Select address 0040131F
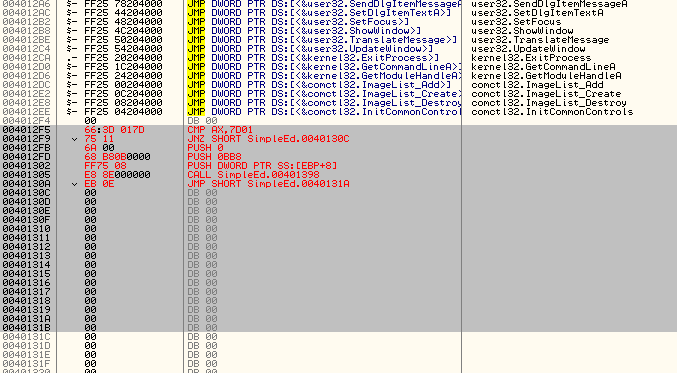The width and height of the screenshot is (677, 373). (26, 364)
